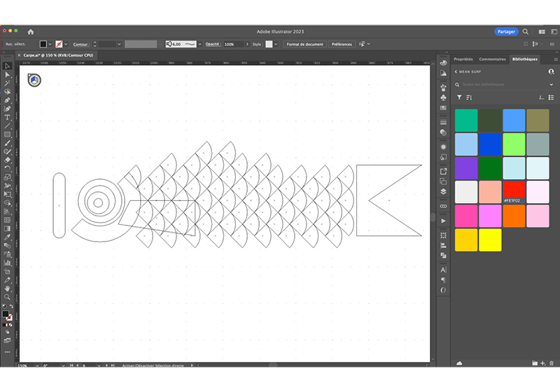Viewport: 560px width, 392px height.
Task: Switch to the Propriétés tab
Action: [x=463, y=59]
